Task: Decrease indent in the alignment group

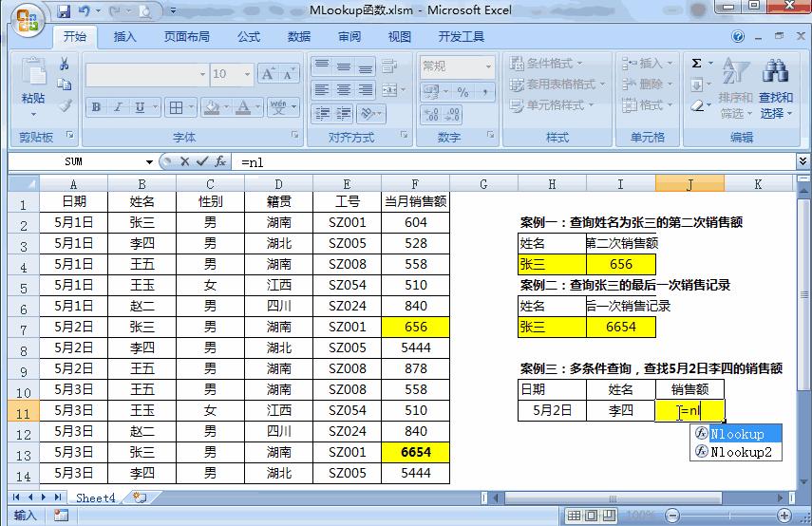Action: point(323,113)
